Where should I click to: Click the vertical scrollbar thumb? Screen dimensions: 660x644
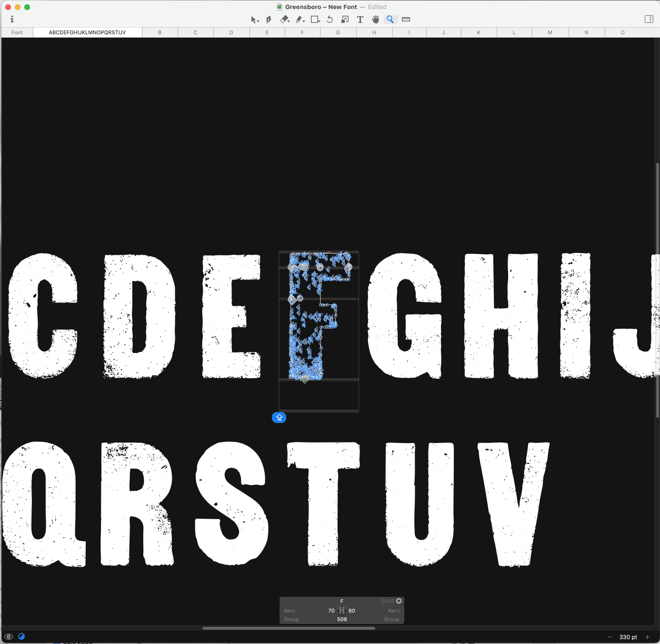point(658,291)
